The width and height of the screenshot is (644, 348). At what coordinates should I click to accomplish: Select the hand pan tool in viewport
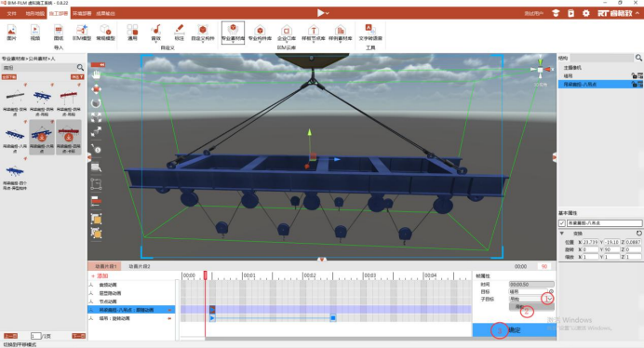(x=96, y=74)
